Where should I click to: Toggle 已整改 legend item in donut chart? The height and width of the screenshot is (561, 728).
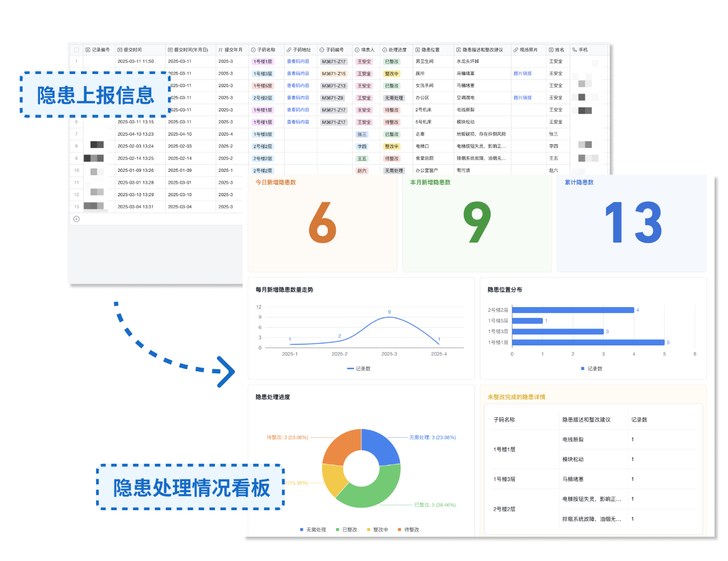pos(346,530)
